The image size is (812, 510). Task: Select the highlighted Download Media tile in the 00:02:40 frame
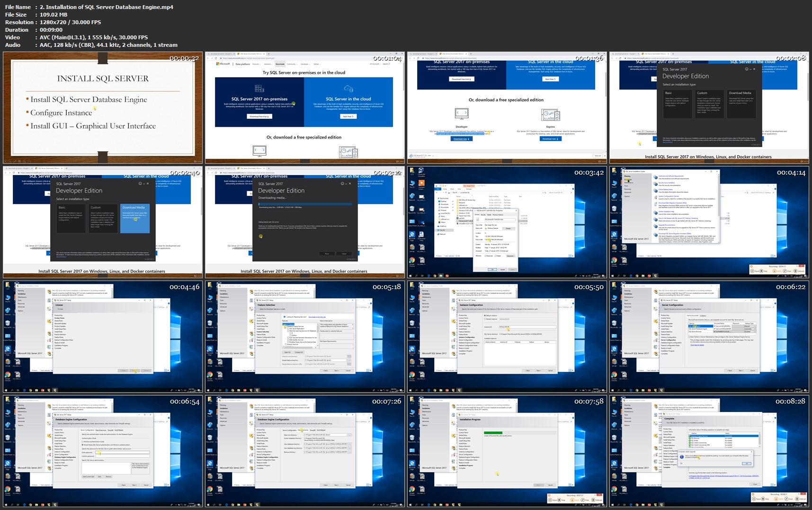coord(135,219)
